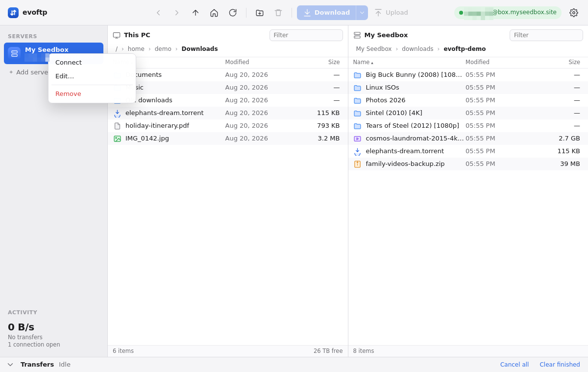Image resolution: width=588 pixels, height=372 pixels.
Task: Sort local pane by Modified column
Action: coord(237,62)
